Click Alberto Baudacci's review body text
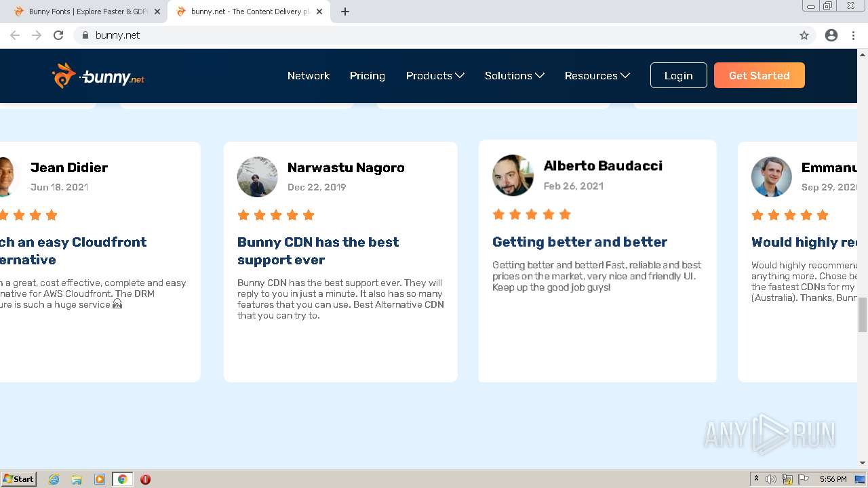 [x=597, y=276]
